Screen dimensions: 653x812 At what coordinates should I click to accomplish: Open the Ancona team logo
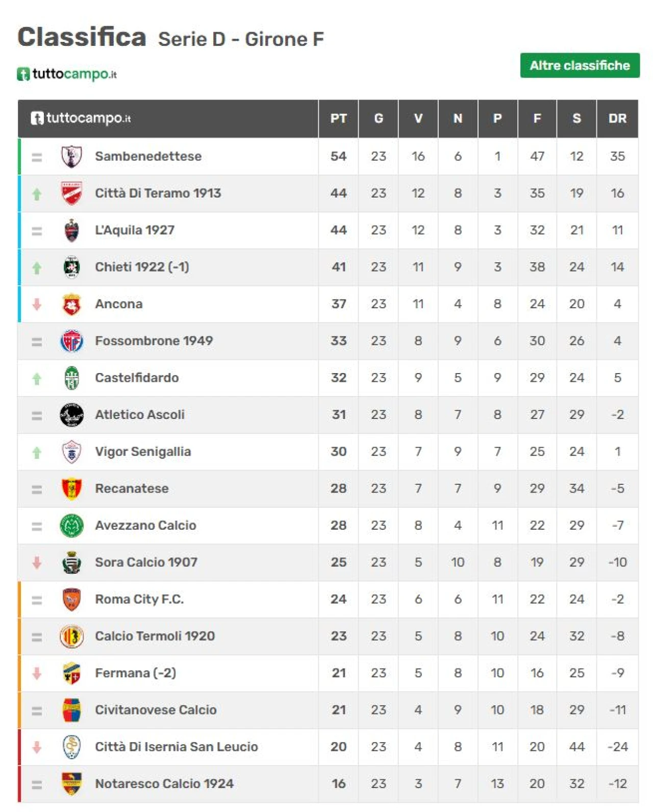[x=71, y=304]
